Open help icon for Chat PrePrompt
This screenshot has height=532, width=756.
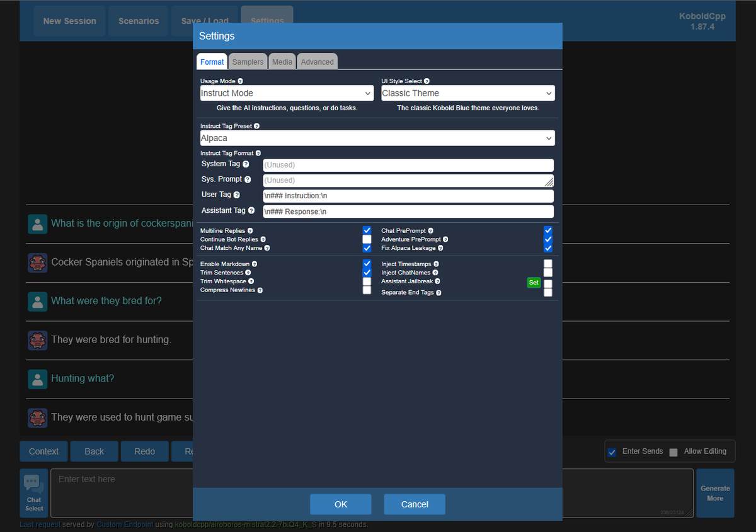431,231
